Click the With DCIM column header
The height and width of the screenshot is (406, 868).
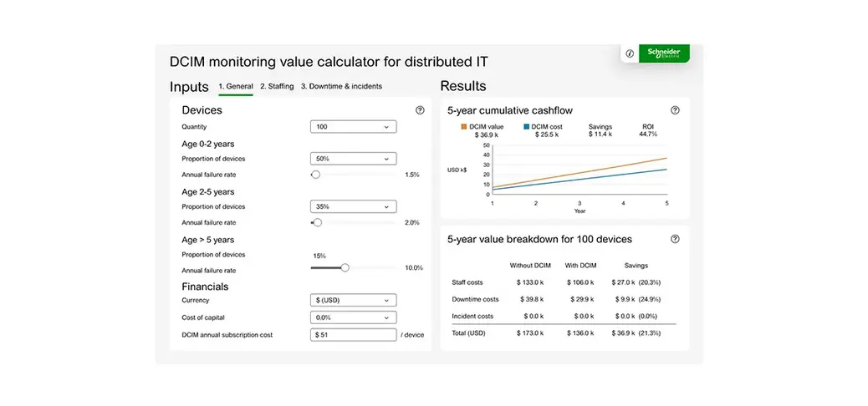[580, 266]
